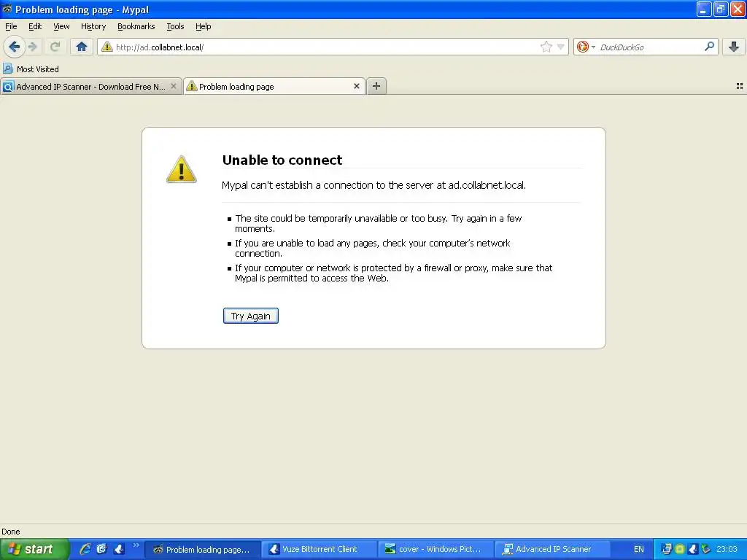
Task: Click the Windows start button
Action: click(x=34, y=549)
